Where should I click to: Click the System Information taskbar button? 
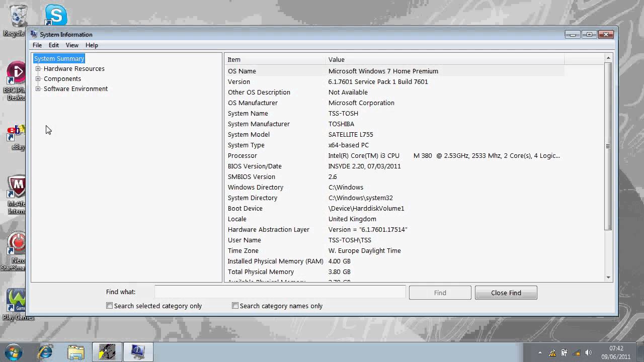click(138, 352)
